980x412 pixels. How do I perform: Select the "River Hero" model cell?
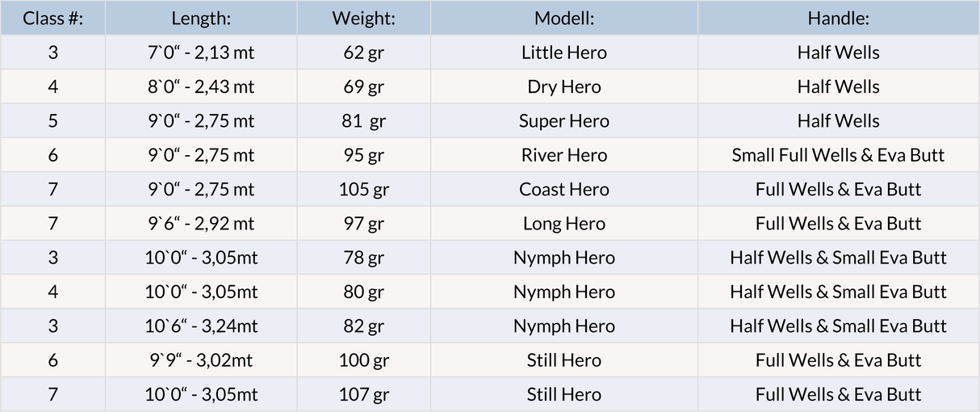563,155
